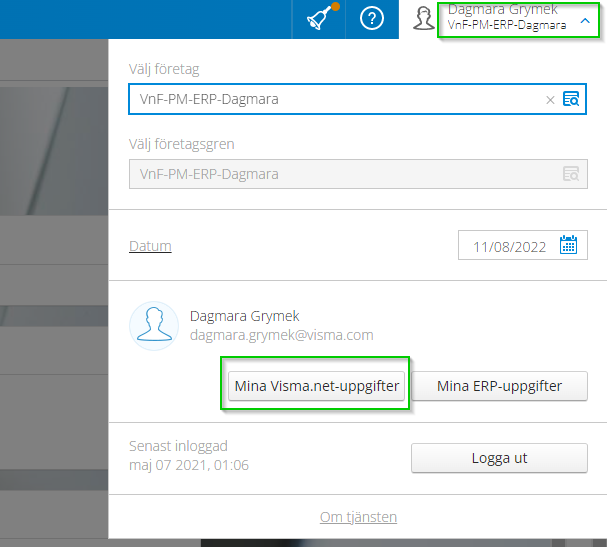This screenshot has height=547, width=607.
Task: Click the Datum link
Action: [x=150, y=246]
